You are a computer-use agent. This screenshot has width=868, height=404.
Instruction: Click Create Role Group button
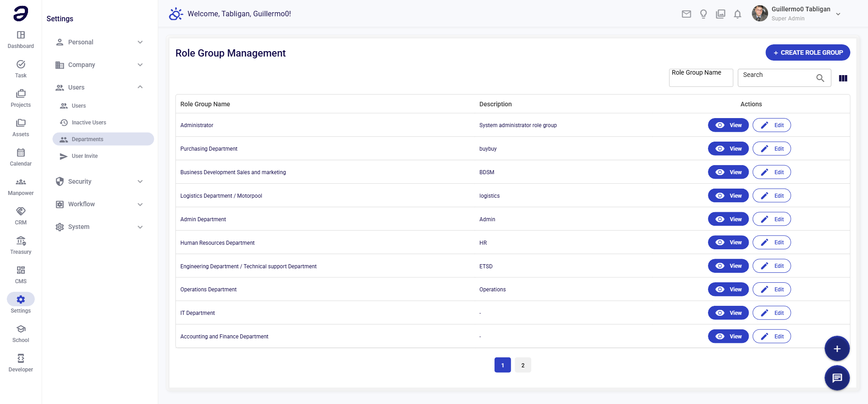pos(808,52)
